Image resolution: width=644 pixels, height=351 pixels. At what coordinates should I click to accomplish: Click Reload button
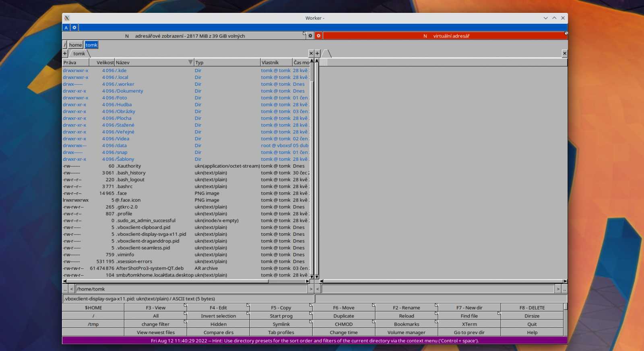click(x=407, y=316)
